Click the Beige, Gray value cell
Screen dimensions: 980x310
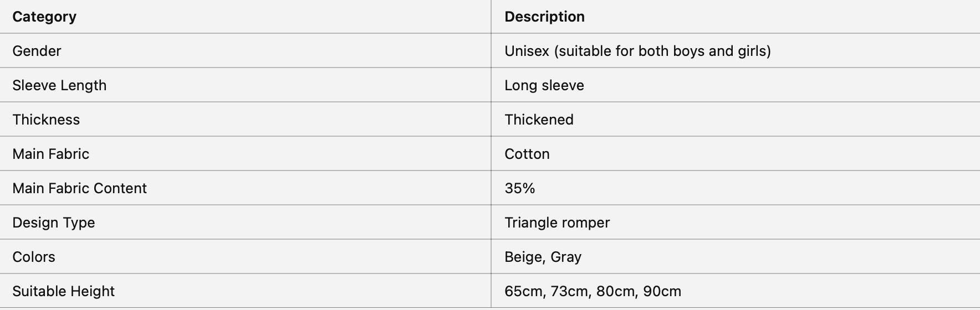(543, 257)
